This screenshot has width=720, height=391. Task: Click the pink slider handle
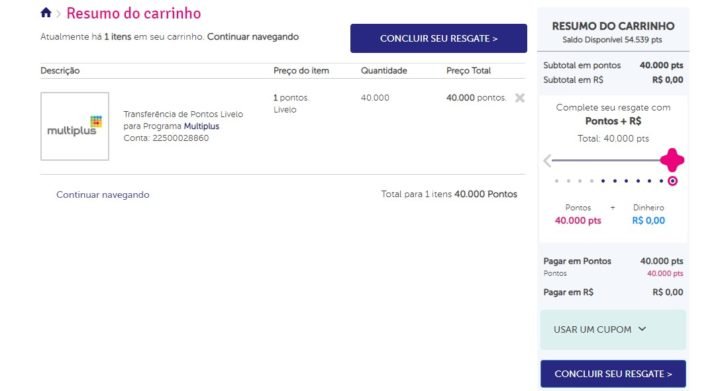pos(672,160)
